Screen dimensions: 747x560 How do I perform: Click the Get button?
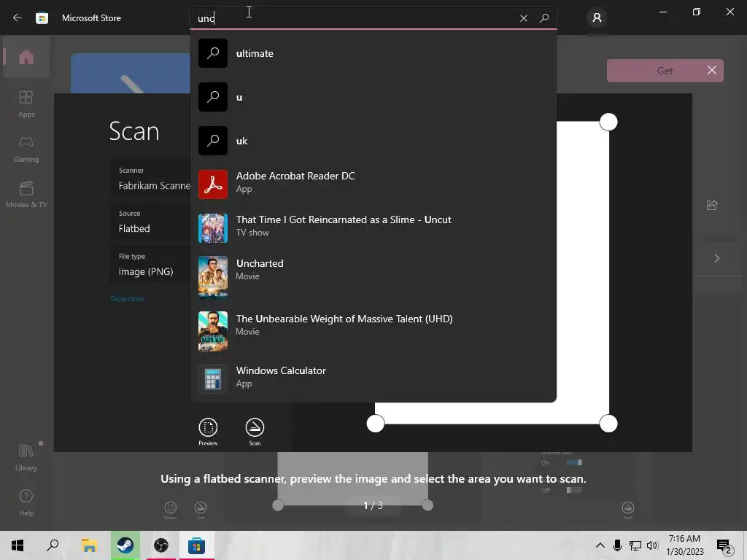[x=665, y=71]
